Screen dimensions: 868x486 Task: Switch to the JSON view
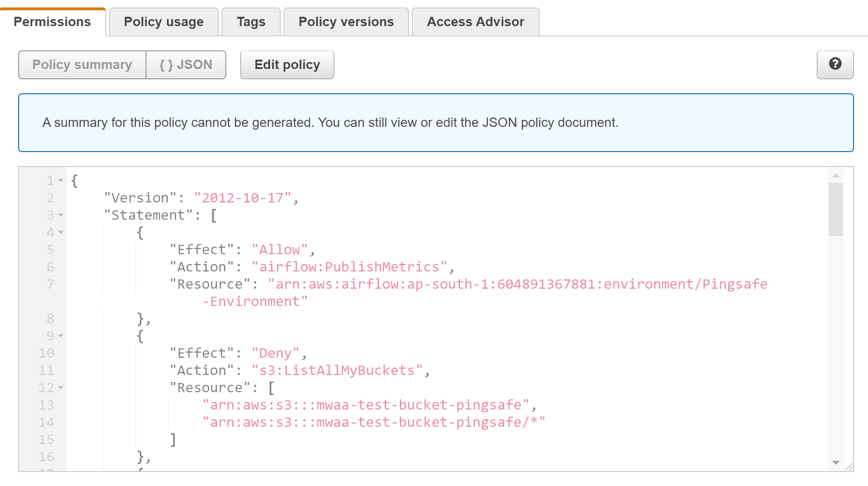pos(186,65)
